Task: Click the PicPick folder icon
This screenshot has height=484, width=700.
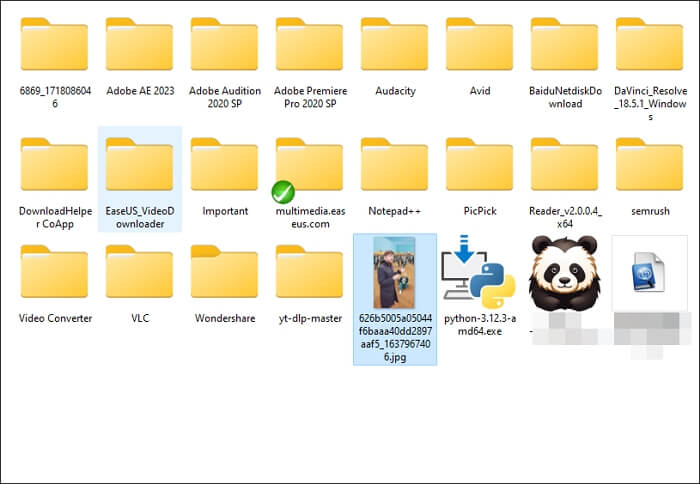Action: (x=479, y=165)
